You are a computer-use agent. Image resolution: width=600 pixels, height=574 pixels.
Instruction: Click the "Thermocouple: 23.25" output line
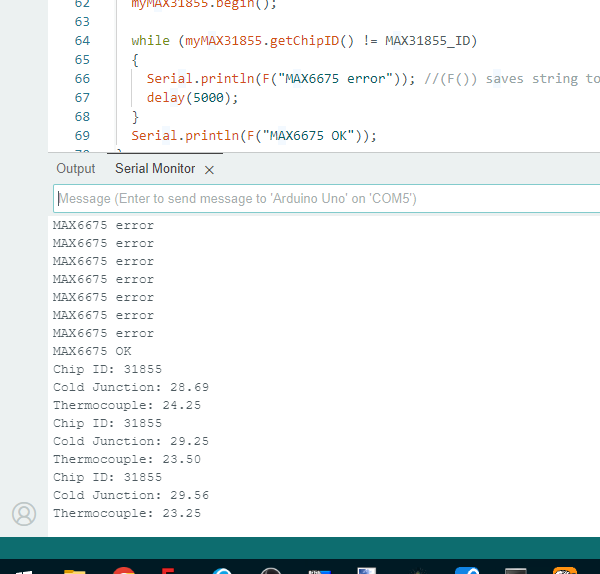127,513
